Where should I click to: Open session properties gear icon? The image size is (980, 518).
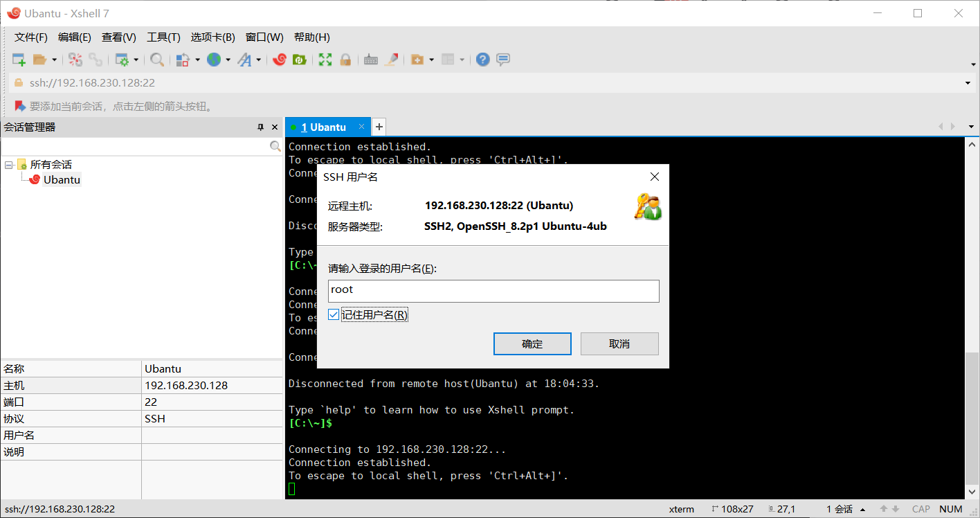pyautogui.click(x=122, y=60)
